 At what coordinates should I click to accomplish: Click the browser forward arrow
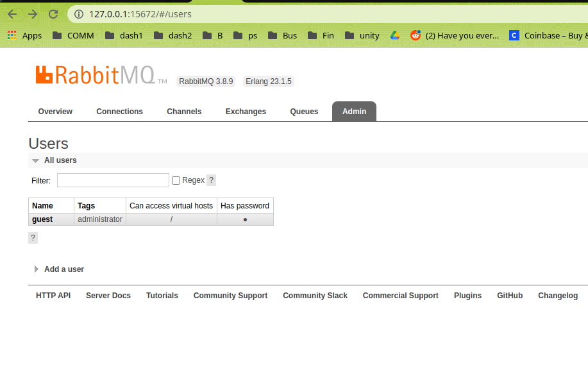pyautogui.click(x=33, y=14)
